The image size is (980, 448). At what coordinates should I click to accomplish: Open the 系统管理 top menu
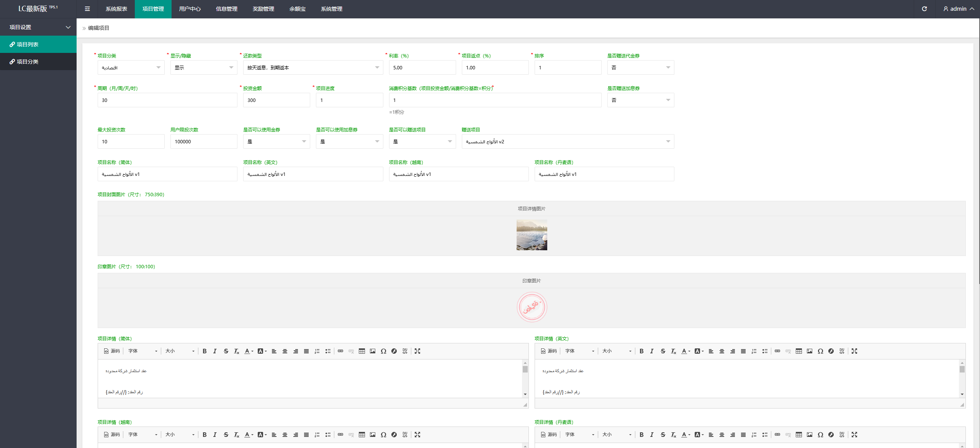click(x=331, y=9)
